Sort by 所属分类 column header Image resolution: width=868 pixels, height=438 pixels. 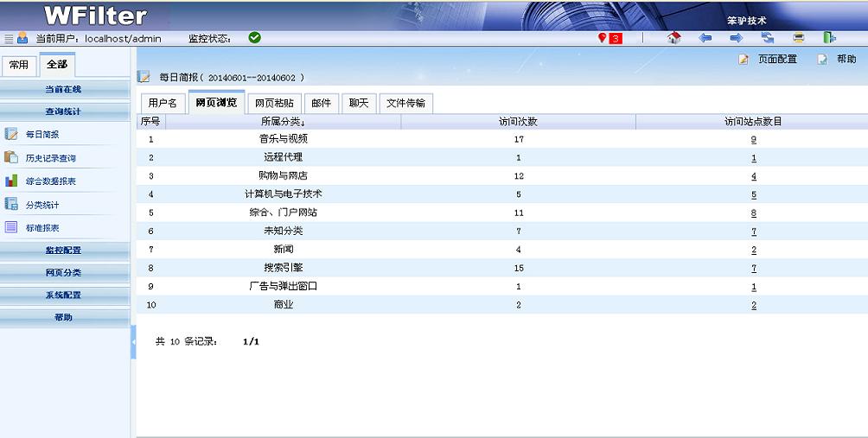(283, 122)
